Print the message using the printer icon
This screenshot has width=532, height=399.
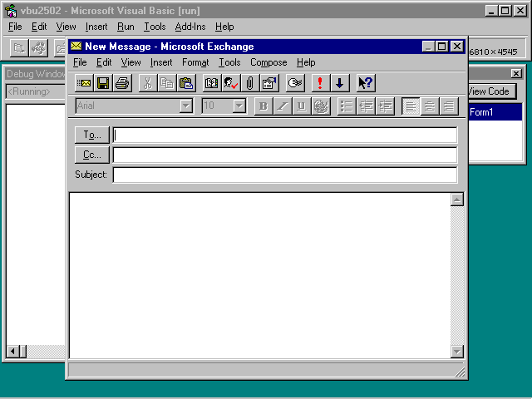coord(122,83)
